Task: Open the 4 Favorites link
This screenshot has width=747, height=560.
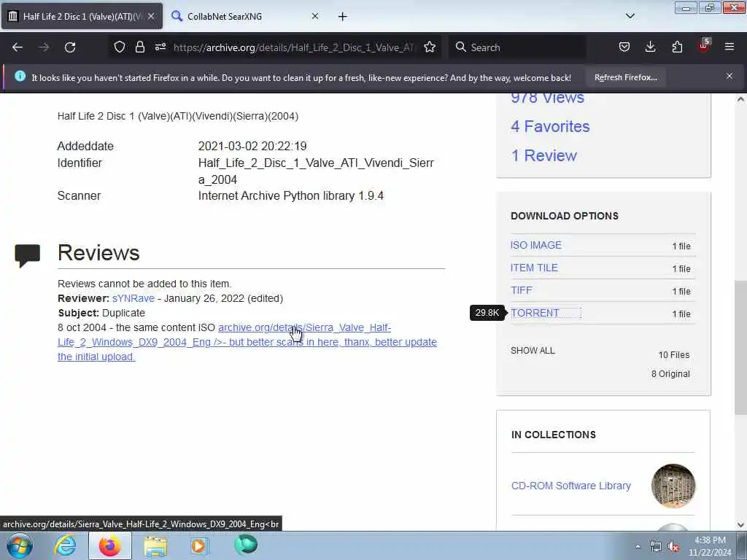Action: pyautogui.click(x=550, y=127)
